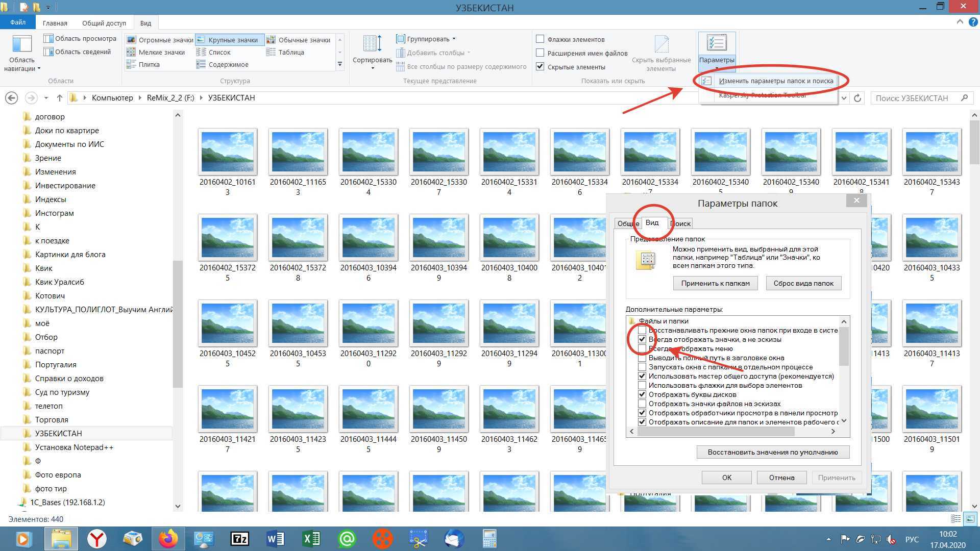This screenshot has width=980, height=551.
Task: Open the Сортировать sort menu
Action: 373,53
